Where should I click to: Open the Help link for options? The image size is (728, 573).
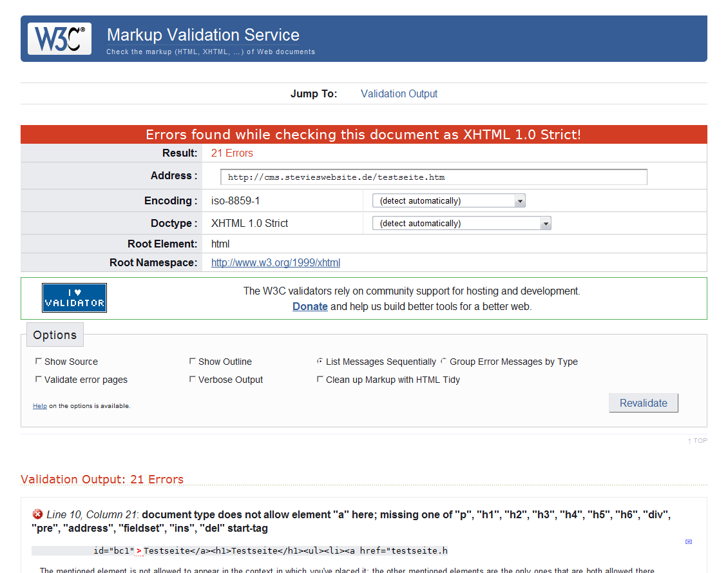click(x=40, y=406)
